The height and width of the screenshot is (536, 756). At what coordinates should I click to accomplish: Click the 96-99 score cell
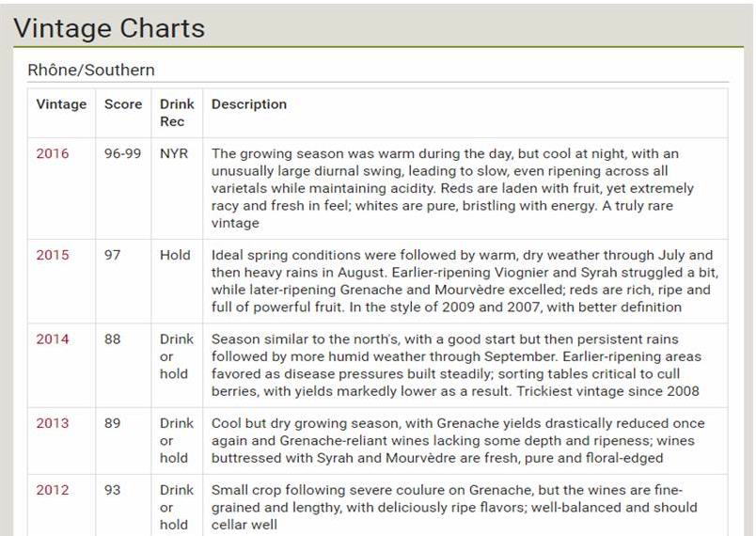click(122, 154)
